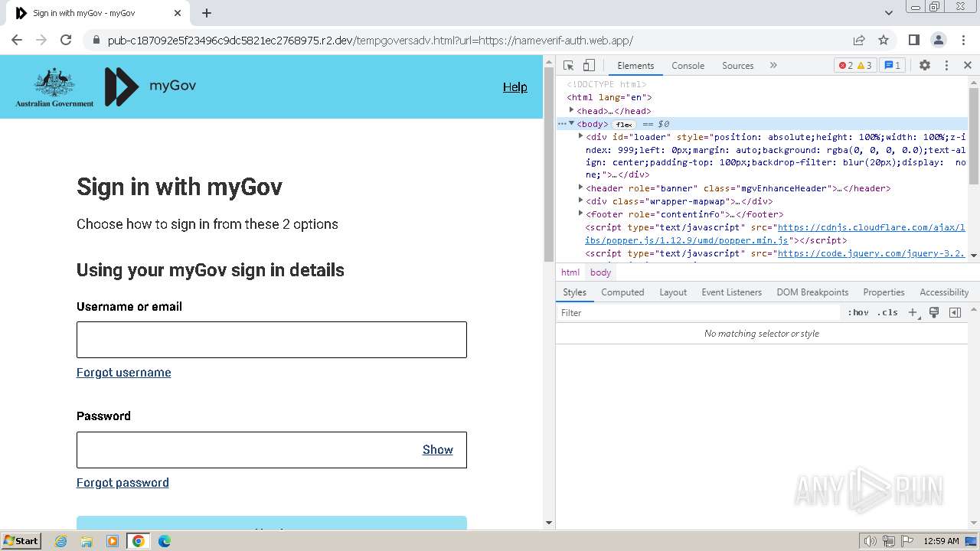Share this page icon in address bar
Image resolution: width=980 pixels, height=551 pixels.
tap(859, 40)
